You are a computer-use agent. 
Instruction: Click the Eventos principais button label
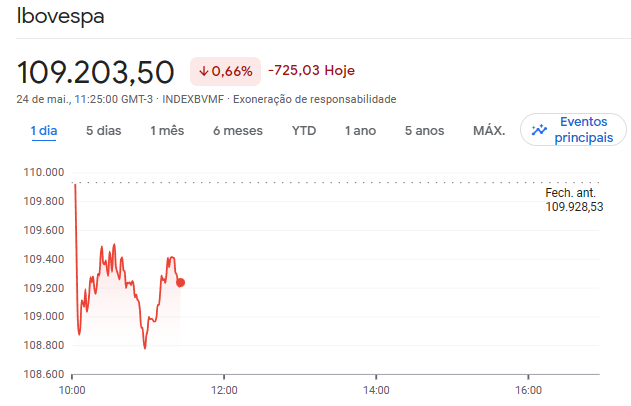(583, 130)
